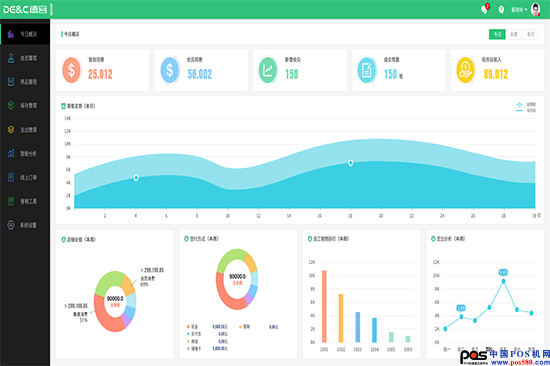Select the green 今日 period tab
Viewport: 550px width, 366px height.
(497, 34)
